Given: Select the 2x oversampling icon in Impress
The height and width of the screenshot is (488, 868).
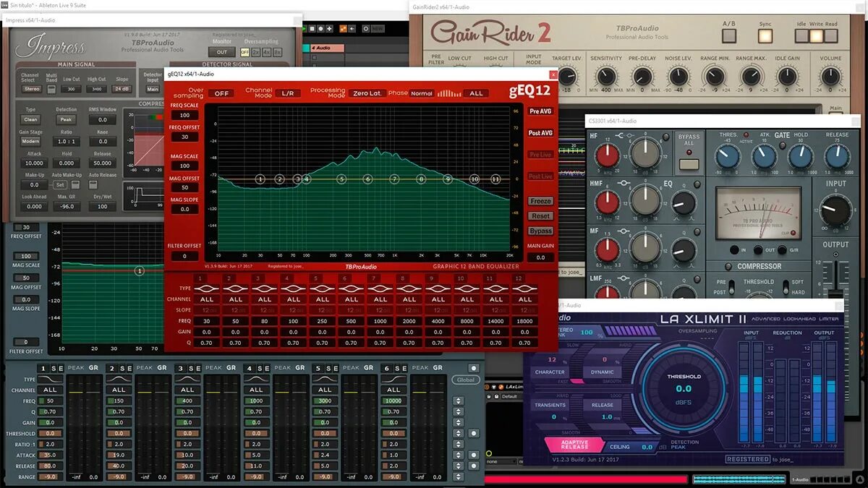Looking at the screenshot, I should (x=255, y=52).
